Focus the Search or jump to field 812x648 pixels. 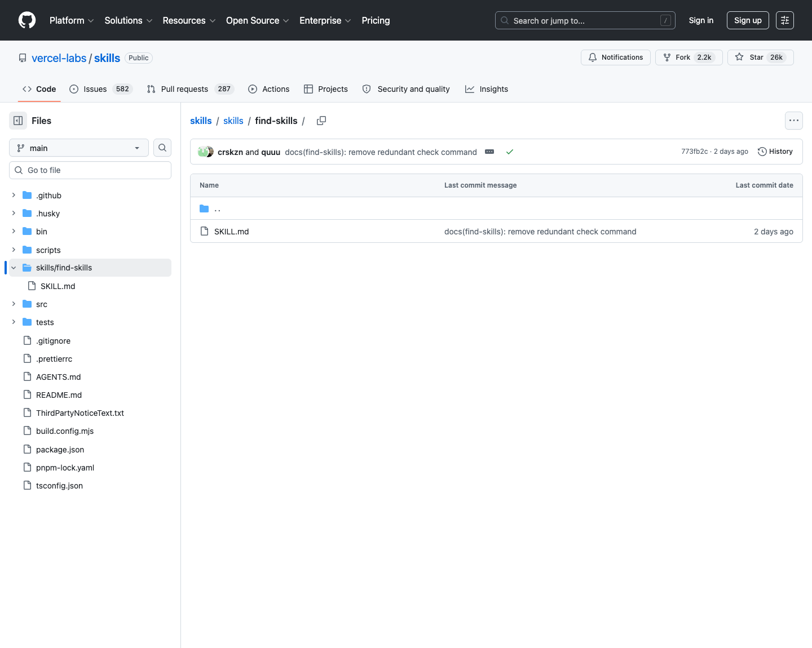[x=585, y=20]
